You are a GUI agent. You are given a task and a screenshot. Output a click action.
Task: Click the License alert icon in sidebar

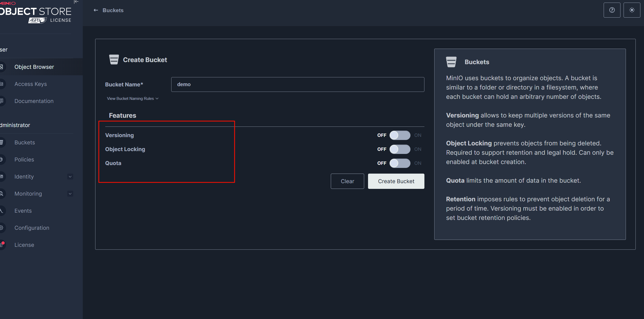coord(2,244)
